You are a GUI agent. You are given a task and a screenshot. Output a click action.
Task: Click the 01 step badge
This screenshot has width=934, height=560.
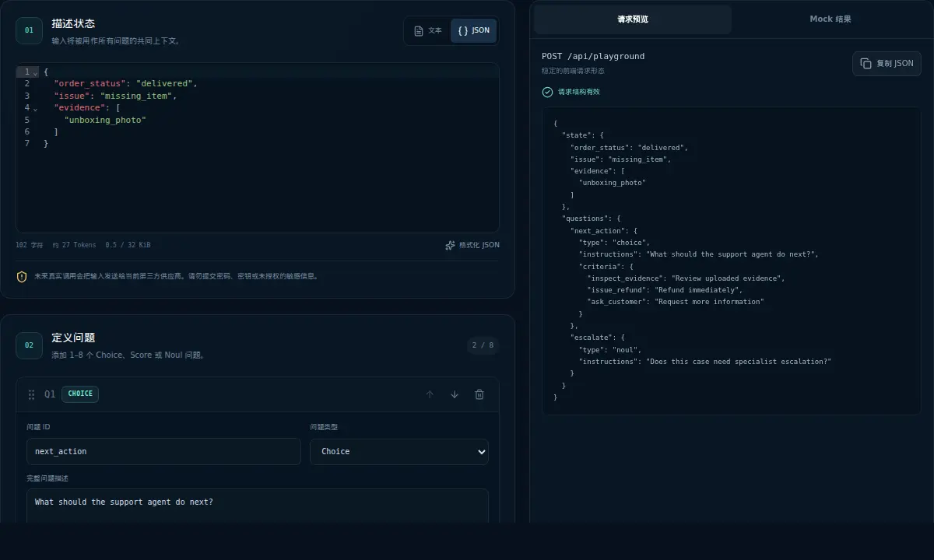[x=29, y=30]
